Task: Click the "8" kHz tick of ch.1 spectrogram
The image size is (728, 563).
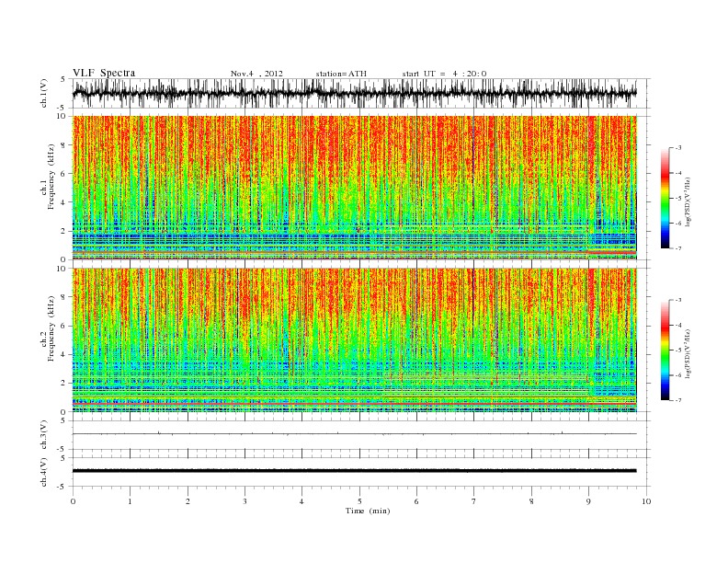Action: [x=64, y=145]
